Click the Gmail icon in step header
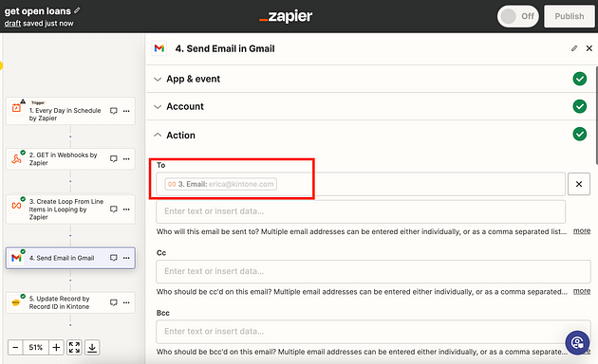 point(159,48)
